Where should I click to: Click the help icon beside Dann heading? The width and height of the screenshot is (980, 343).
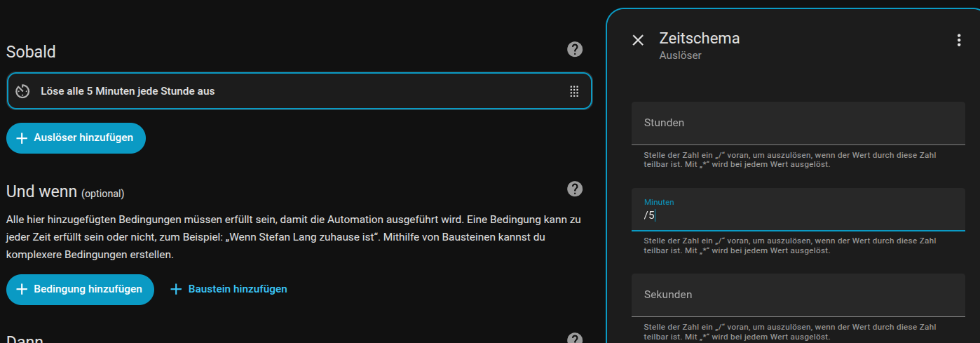coord(575,338)
